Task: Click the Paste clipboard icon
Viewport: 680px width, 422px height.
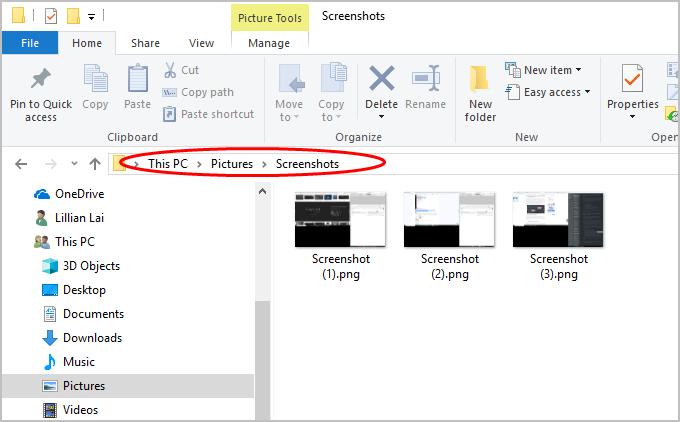Action: (x=138, y=79)
